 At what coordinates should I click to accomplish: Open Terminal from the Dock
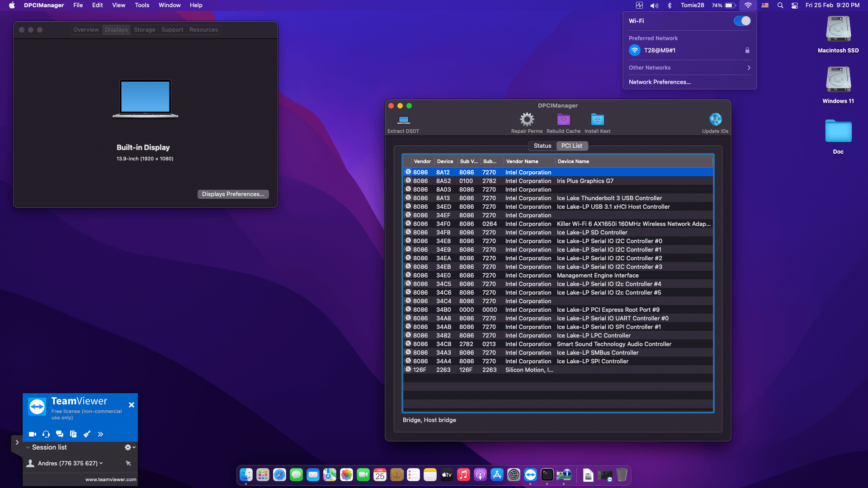[547, 475]
